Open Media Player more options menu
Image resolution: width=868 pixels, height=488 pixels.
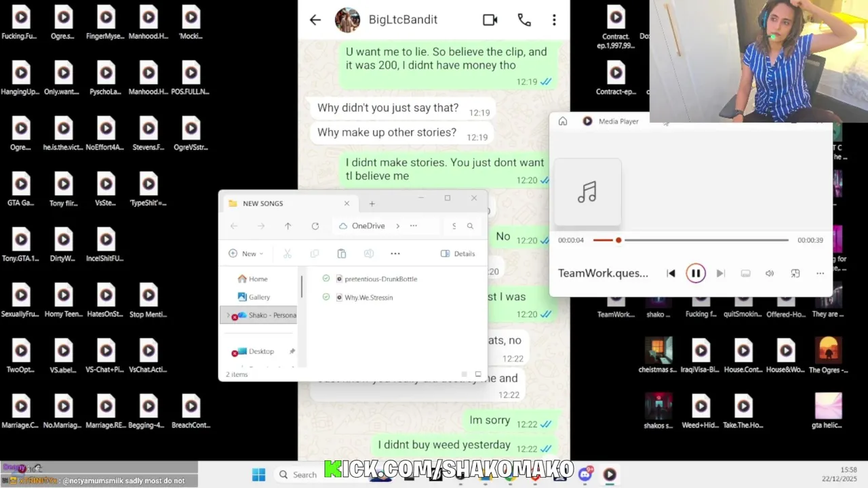coord(820,273)
